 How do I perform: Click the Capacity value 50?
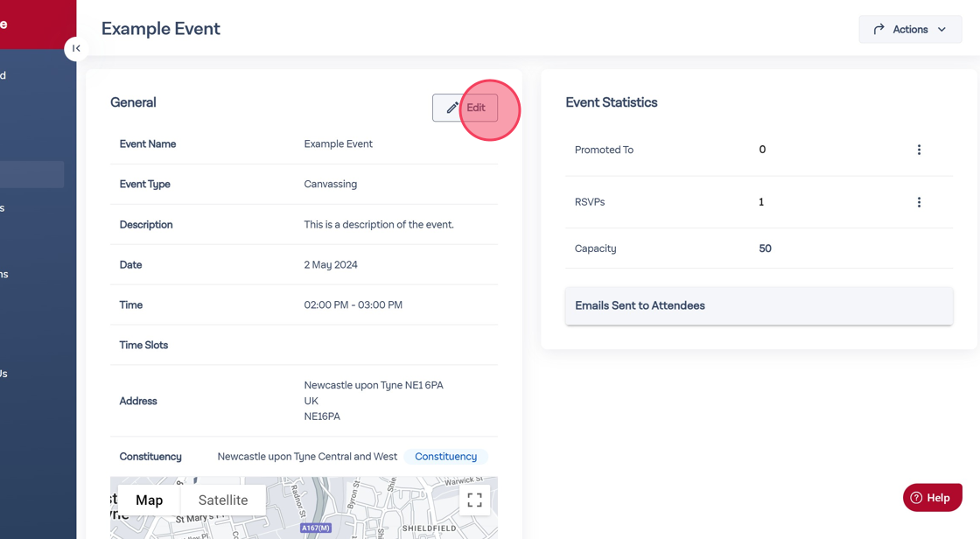[765, 248]
